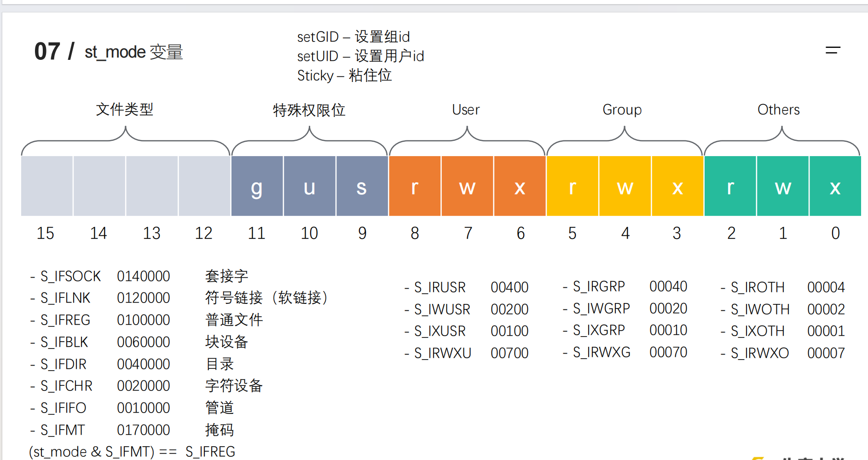This screenshot has width=868, height=460.
Task: Click the 'User' heading
Action: point(466,110)
